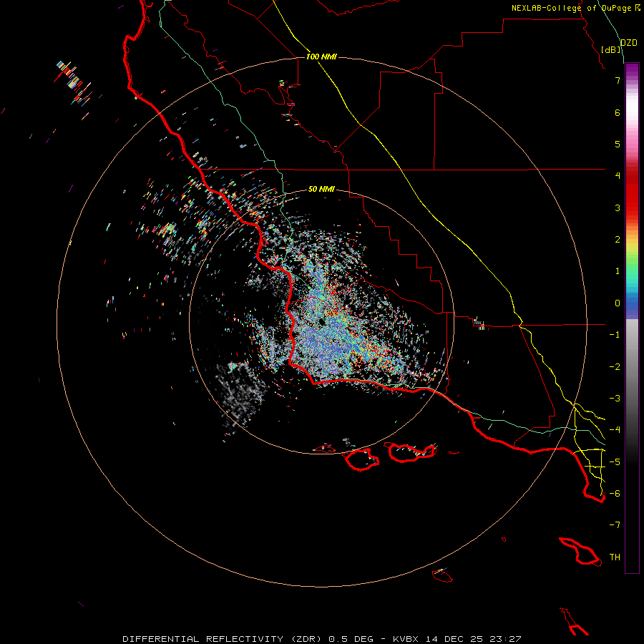Click the 0 value on the scale

click(618, 303)
